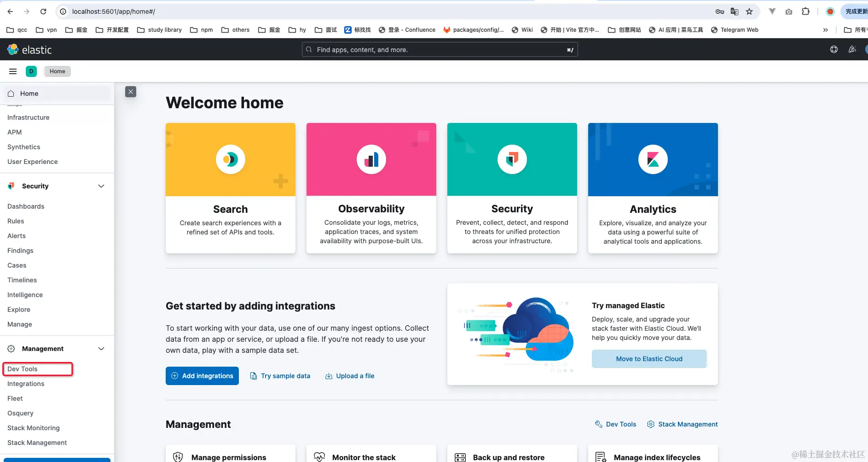Close the side navigation panel
The height and width of the screenshot is (462, 868).
click(x=131, y=92)
